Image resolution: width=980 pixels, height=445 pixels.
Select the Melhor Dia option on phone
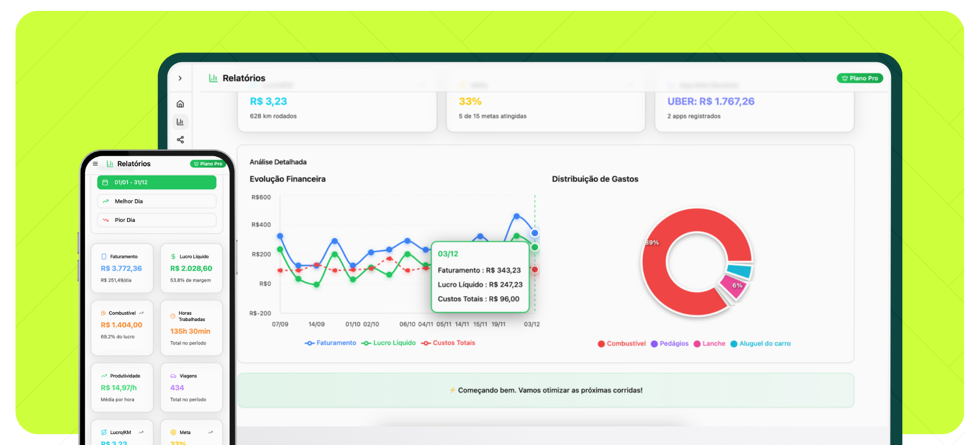[x=157, y=201]
